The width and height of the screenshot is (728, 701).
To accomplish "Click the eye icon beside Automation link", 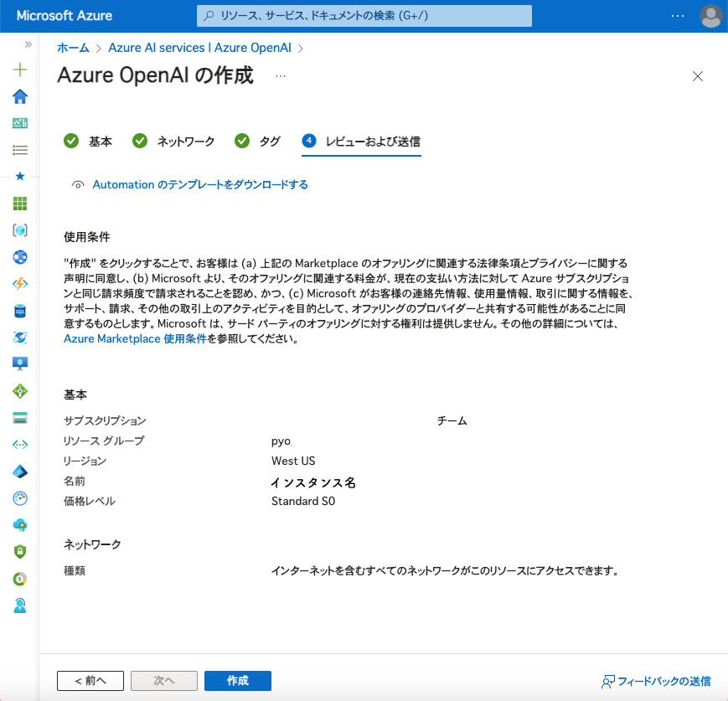I will click(78, 185).
